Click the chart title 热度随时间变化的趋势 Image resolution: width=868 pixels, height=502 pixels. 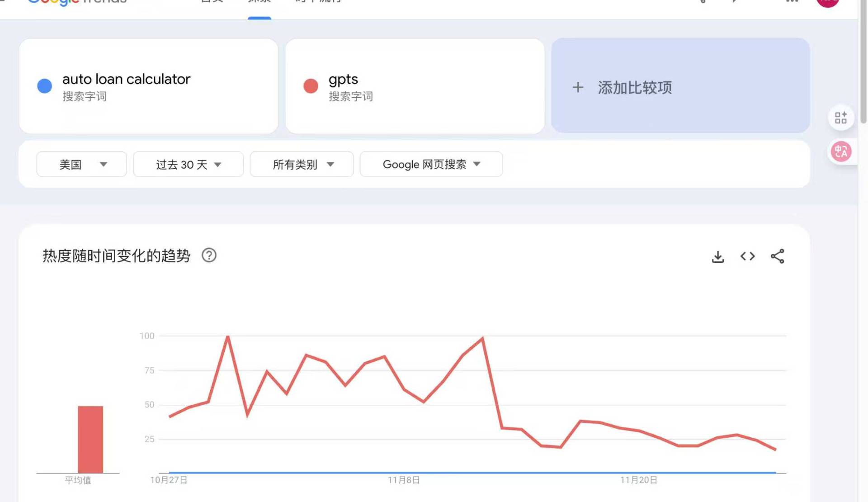coord(117,256)
